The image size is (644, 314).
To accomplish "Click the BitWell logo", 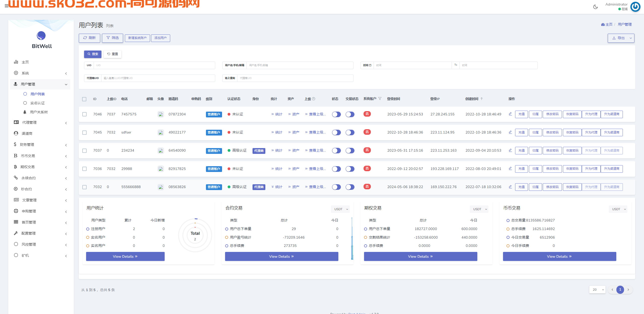I will [x=41, y=40].
